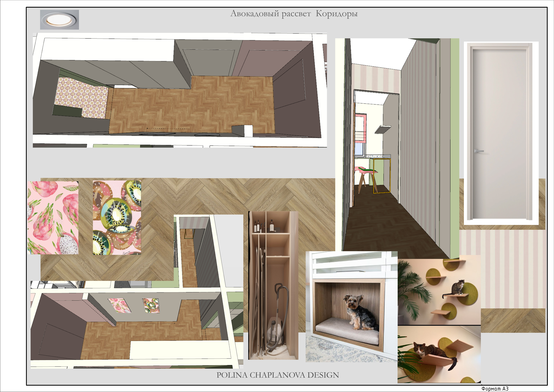Image resolution: width=554 pixels, height=392 pixels.
Task: Select the dragon fruit pink poster
Action: [x=53, y=218]
